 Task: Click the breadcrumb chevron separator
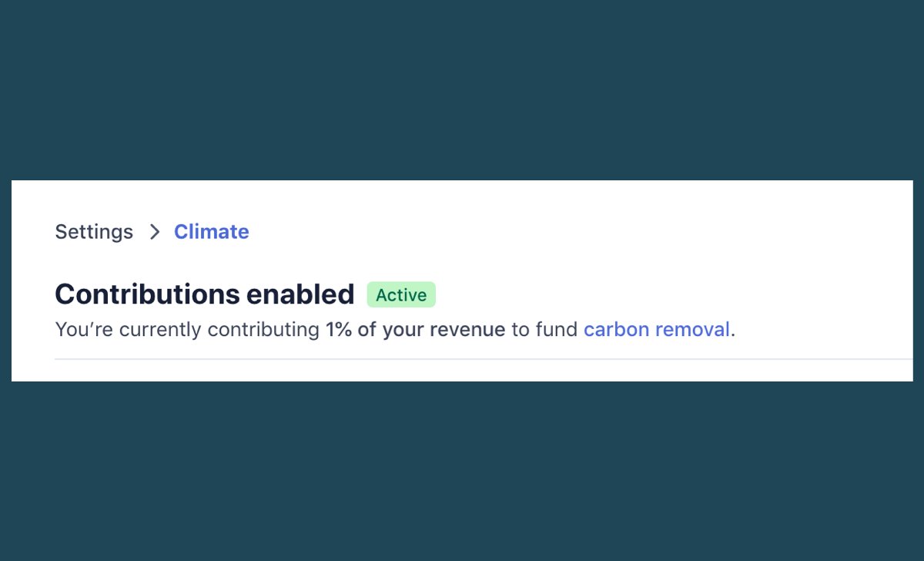pos(155,232)
